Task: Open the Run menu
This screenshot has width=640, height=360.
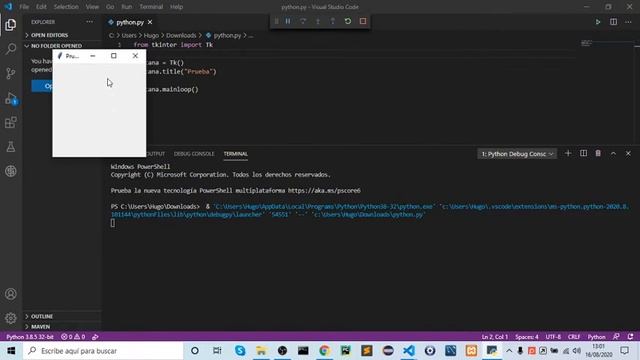Action: click(x=127, y=7)
